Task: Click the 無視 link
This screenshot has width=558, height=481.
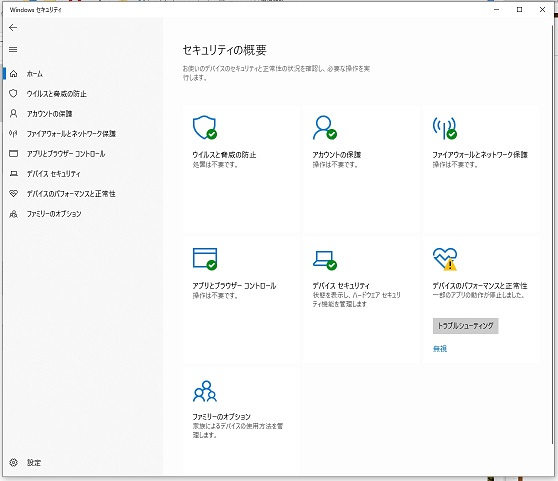Action: [439, 349]
